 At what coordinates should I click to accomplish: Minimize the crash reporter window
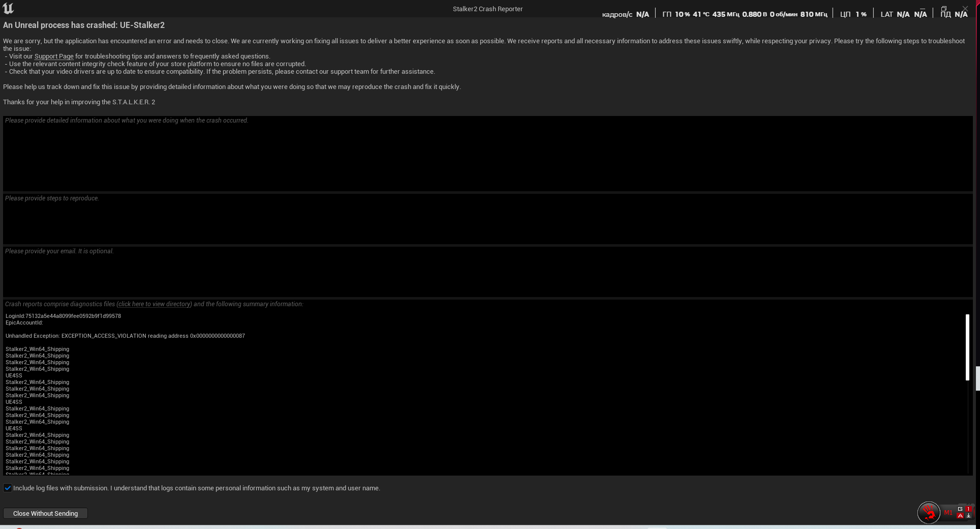pos(923,9)
